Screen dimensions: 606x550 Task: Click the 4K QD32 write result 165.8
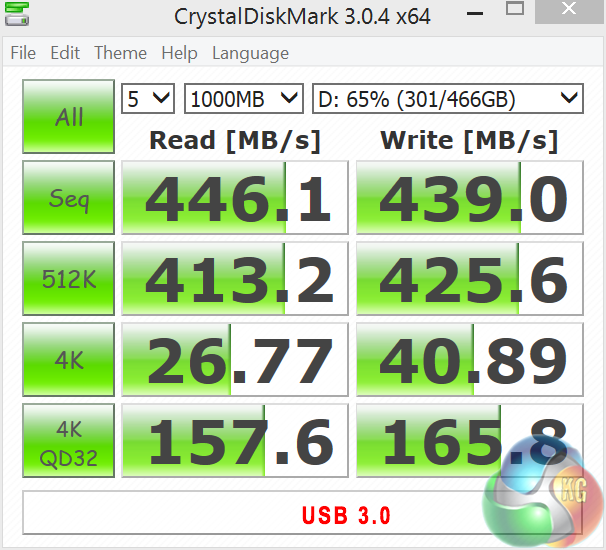tap(470, 441)
